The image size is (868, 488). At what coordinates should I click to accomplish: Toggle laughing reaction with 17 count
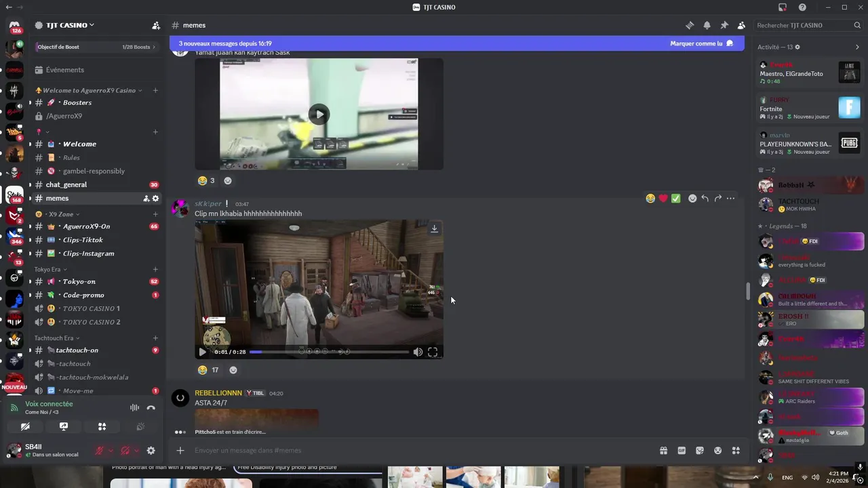point(208,370)
